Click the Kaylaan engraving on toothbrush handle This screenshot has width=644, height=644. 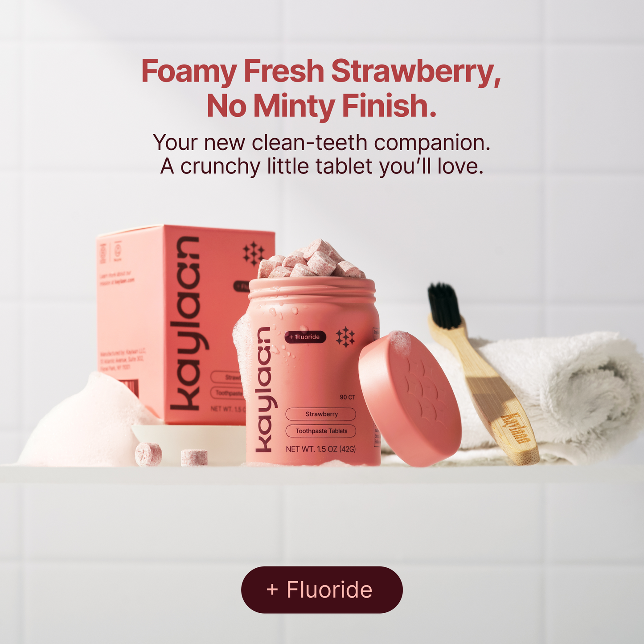pyautogui.click(x=516, y=428)
